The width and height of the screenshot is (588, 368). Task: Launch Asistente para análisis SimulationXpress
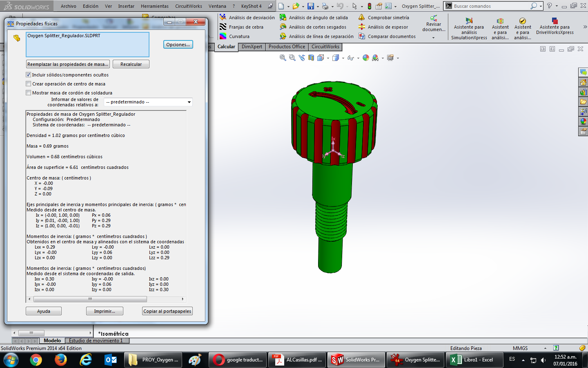click(x=469, y=28)
